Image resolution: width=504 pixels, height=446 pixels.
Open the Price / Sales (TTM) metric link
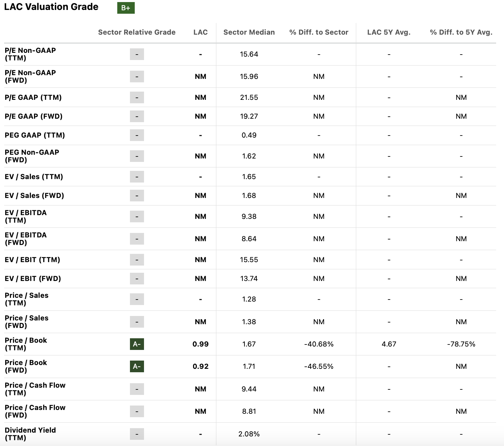(x=26, y=299)
